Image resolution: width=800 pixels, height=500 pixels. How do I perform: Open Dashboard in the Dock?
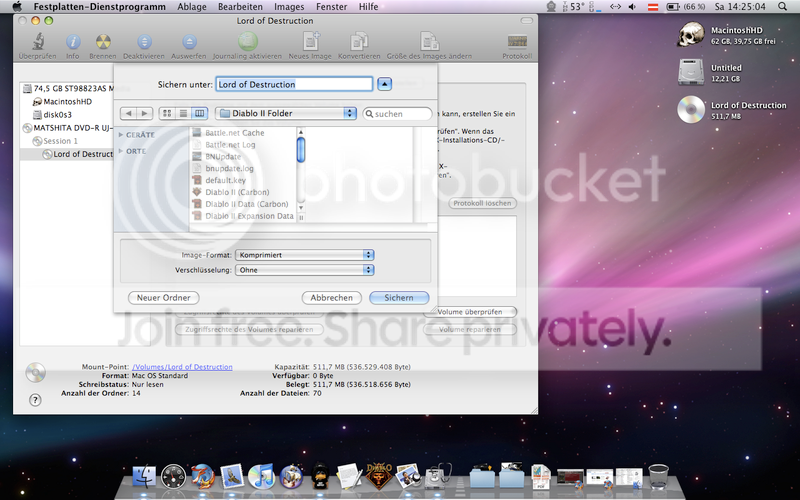(173, 477)
